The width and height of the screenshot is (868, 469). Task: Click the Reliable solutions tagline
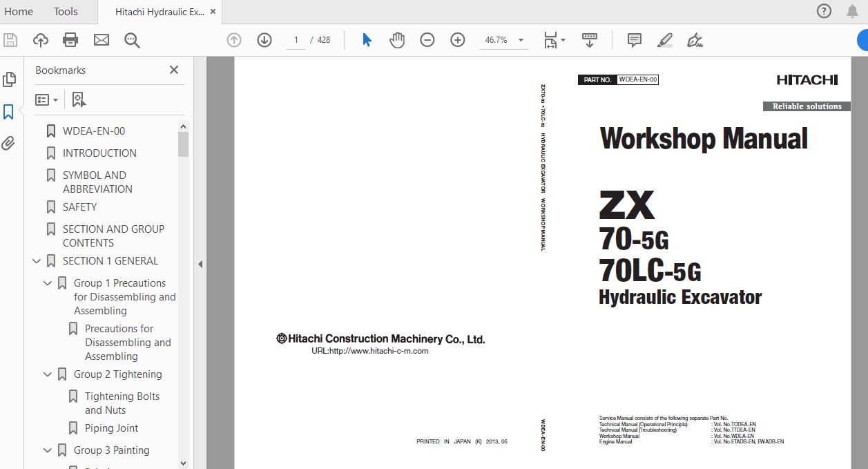point(807,106)
